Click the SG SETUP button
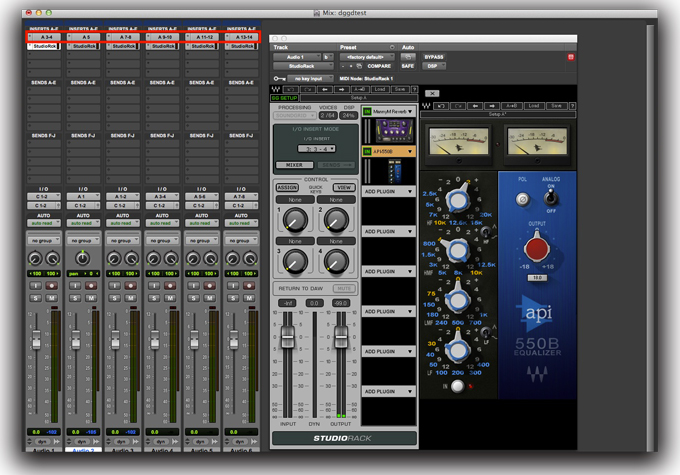This screenshot has width=680, height=475. pos(284,98)
